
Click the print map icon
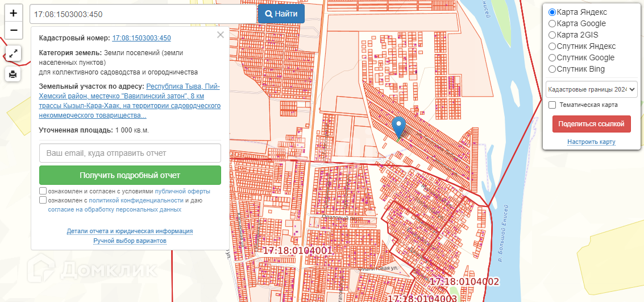[x=14, y=75]
